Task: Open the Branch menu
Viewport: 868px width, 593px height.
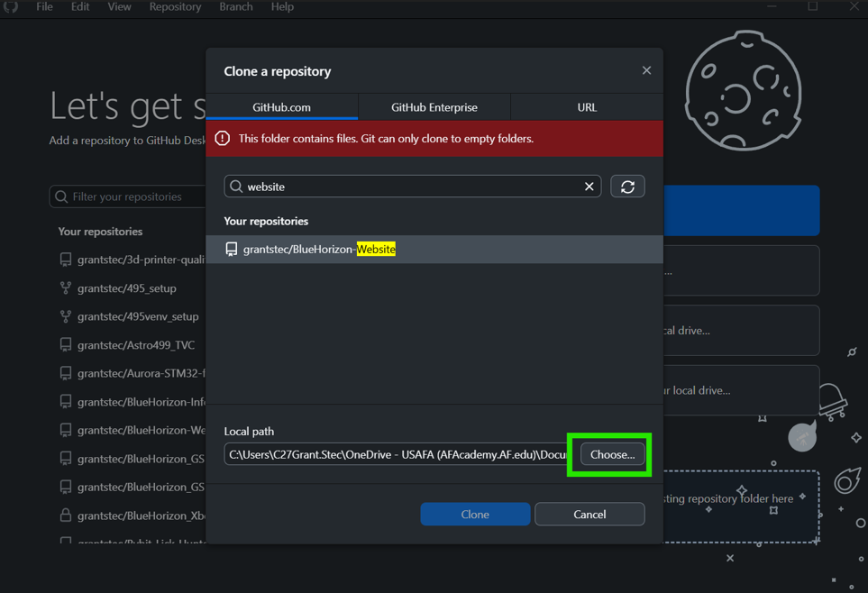Action: tap(236, 6)
